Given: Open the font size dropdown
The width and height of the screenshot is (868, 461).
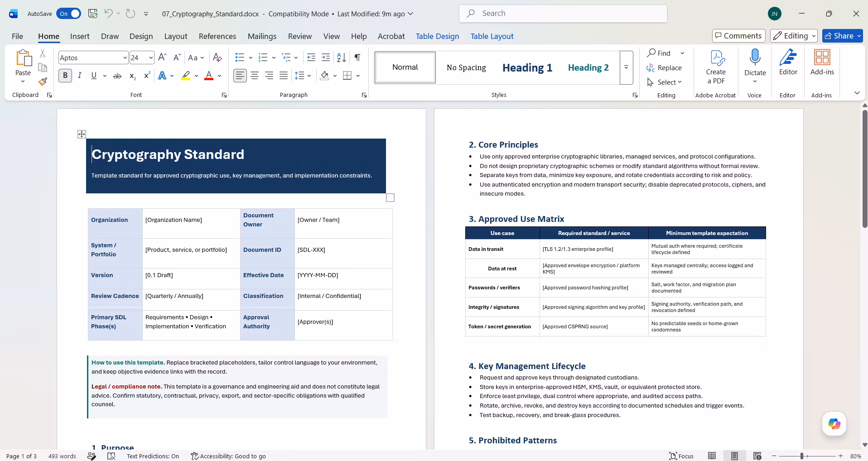Looking at the screenshot, I should 150,58.
